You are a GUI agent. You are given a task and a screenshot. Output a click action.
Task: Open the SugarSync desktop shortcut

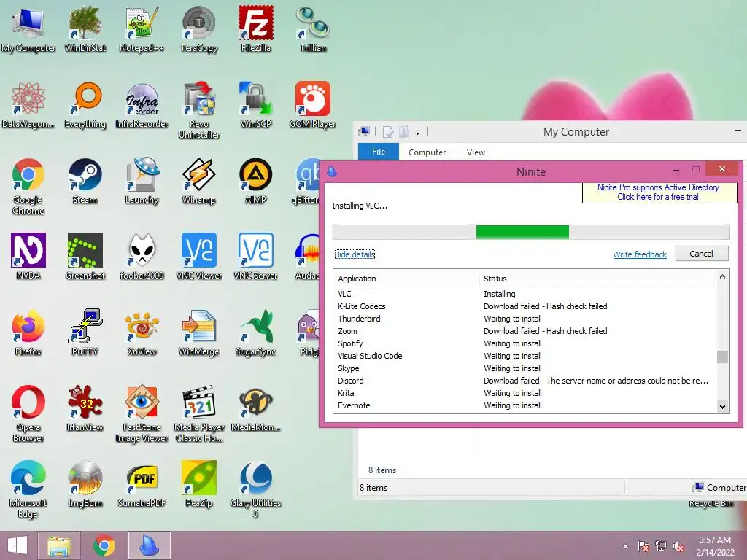coord(256,332)
